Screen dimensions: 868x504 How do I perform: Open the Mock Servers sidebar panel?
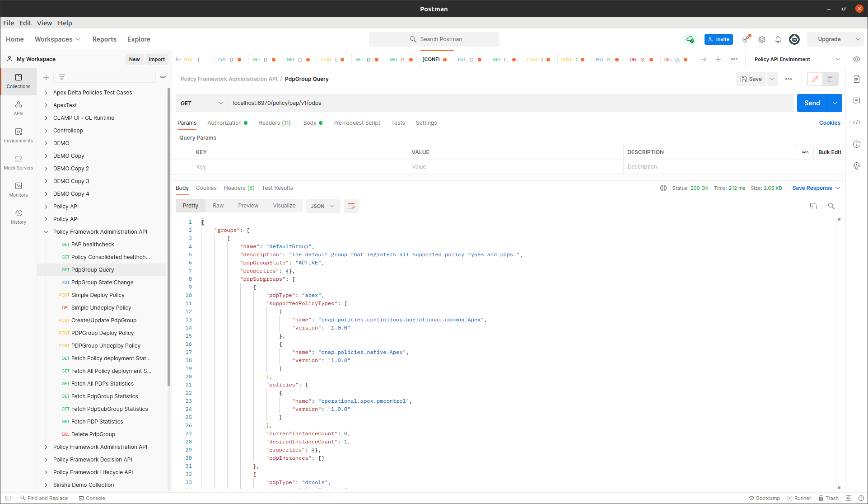19,163
